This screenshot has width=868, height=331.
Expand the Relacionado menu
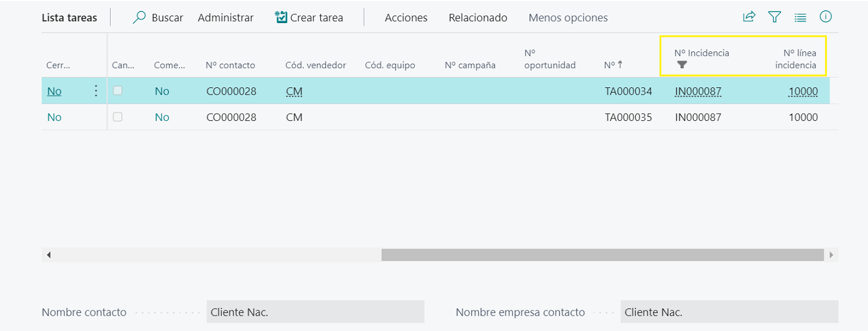tap(478, 17)
